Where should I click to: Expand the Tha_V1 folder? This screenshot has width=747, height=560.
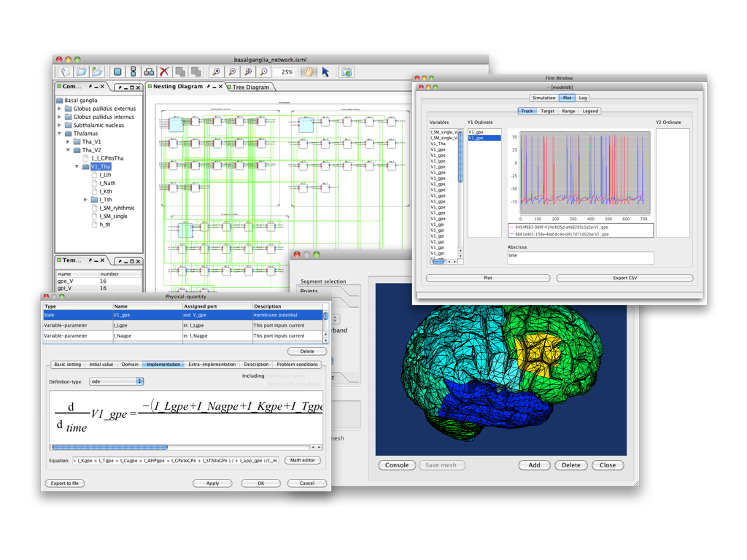tap(69, 142)
